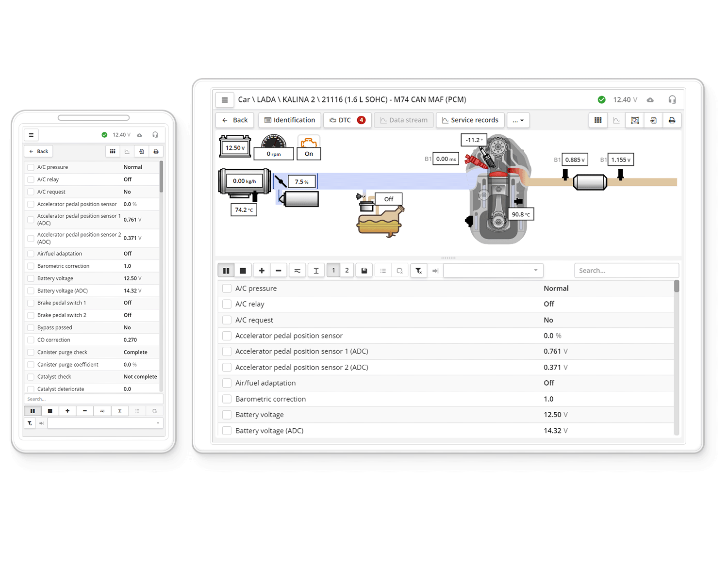Click the check engine lamp icon

(309, 143)
